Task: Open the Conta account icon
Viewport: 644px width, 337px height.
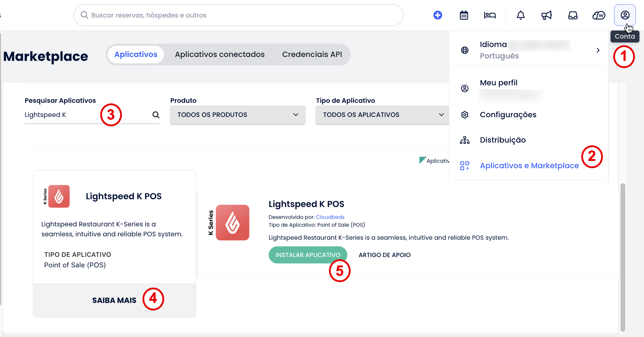Action: (625, 15)
